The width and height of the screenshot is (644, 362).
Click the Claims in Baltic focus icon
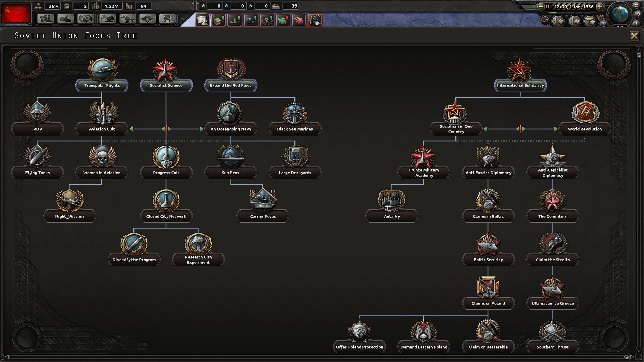[488, 200]
